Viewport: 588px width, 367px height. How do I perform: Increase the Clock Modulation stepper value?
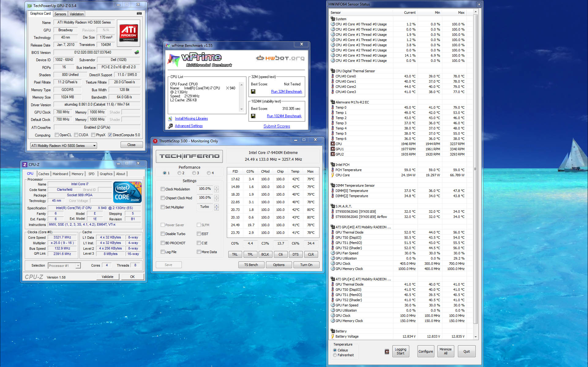[217, 187]
